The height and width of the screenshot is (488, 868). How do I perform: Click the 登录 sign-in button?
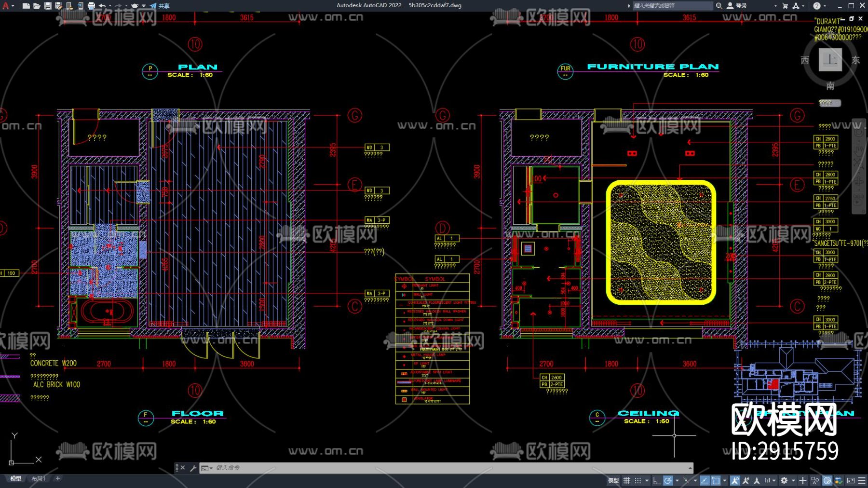tap(737, 6)
